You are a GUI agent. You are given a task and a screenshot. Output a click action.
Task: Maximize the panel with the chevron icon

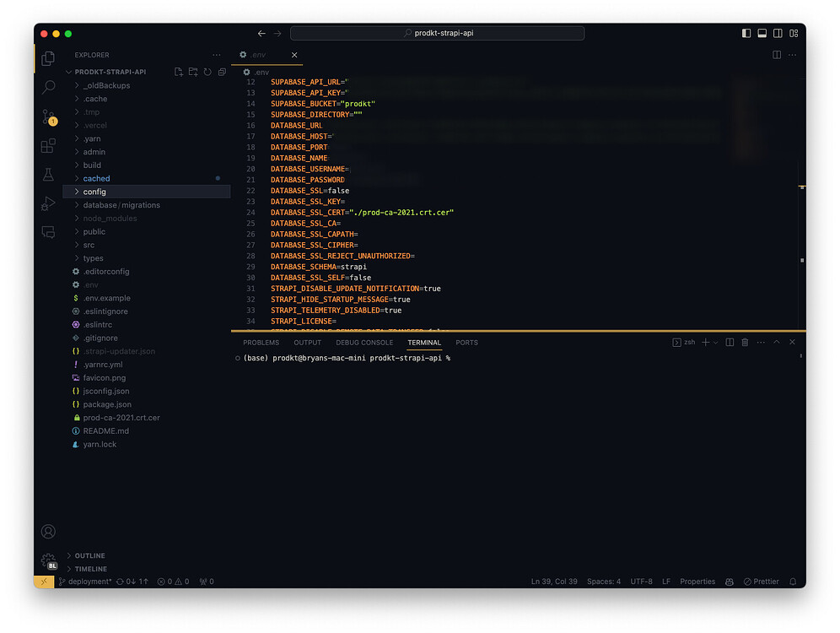777,342
